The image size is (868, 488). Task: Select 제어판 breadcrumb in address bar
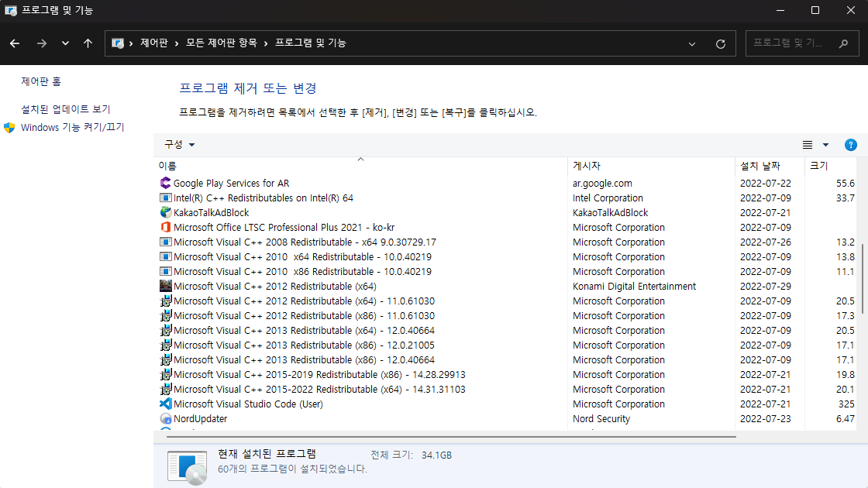point(154,43)
